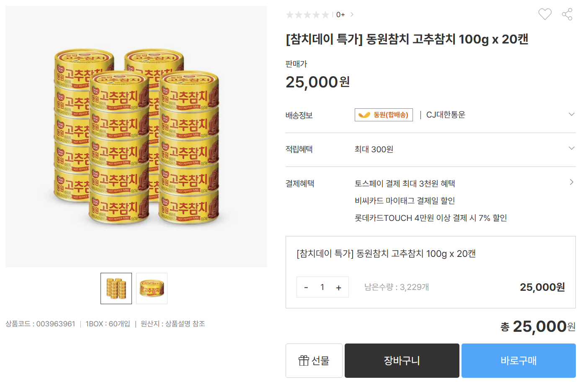Decrease quantity with the minus button
Image resolution: width=588 pixels, height=382 pixels.
click(306, 287)
